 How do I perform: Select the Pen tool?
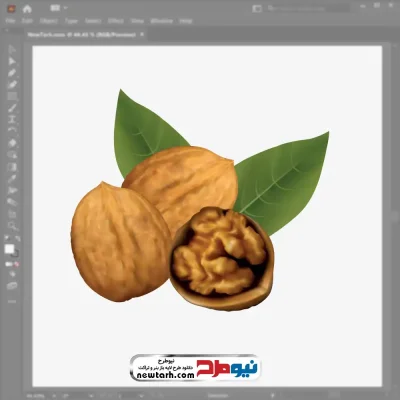[x=12, y=73]
